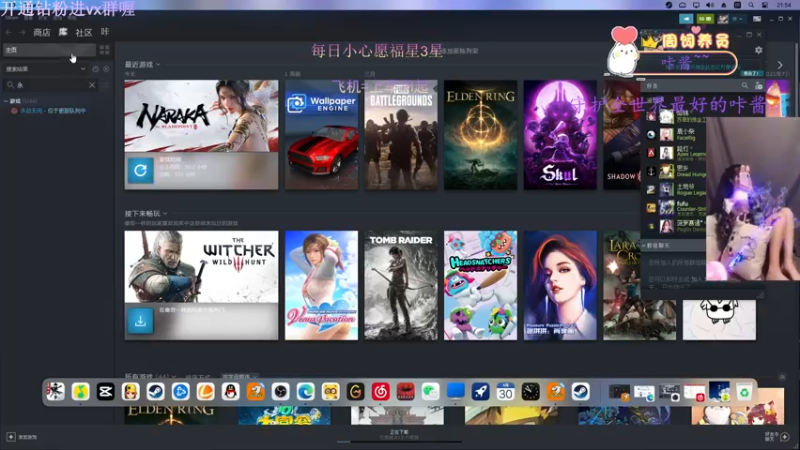Collapse the 游戏 category in sidebar
The image size is (800, 450).
pos(6,101)
